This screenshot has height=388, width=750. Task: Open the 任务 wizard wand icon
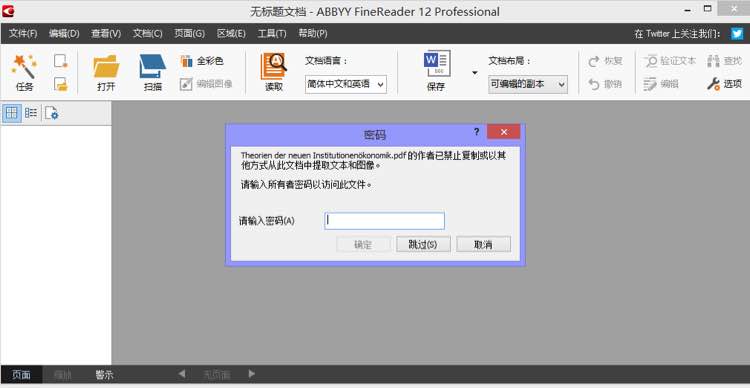pyautogui.click(x=24, y=66)
